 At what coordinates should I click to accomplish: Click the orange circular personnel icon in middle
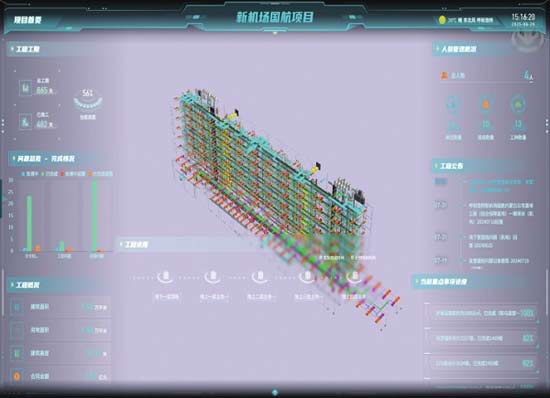point(486,104)
